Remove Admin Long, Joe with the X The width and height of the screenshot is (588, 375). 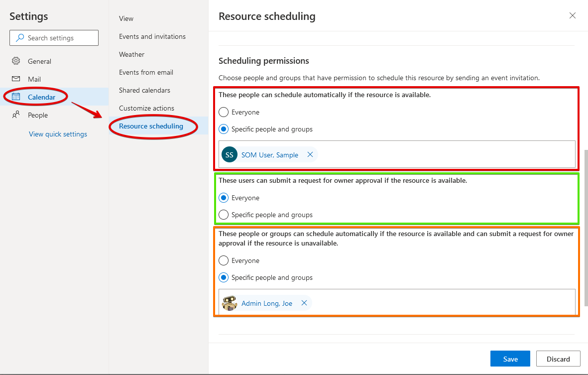pos(304,303)
